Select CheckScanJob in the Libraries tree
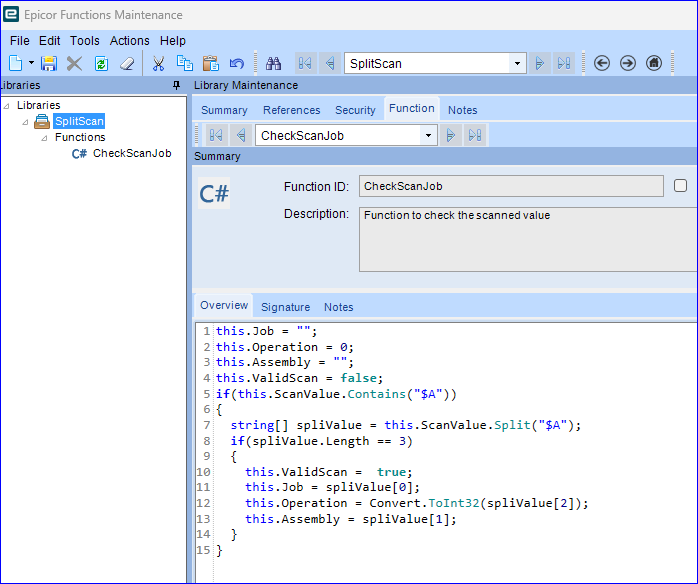The image size is (698, 584). tap(131, 154)
